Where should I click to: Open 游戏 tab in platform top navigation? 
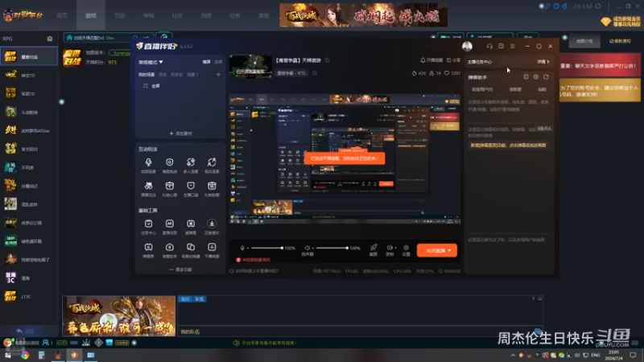tap(91, 15)
